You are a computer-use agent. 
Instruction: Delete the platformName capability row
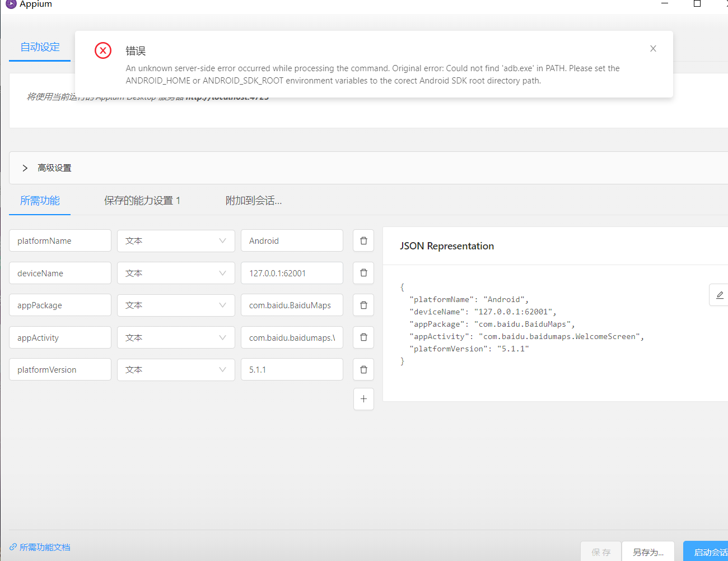pos(363,240)
